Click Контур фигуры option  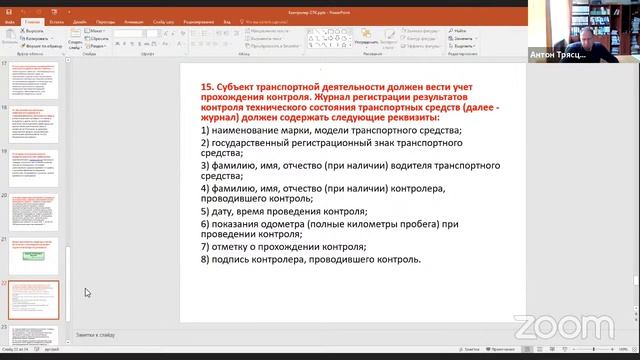point(419,38)
